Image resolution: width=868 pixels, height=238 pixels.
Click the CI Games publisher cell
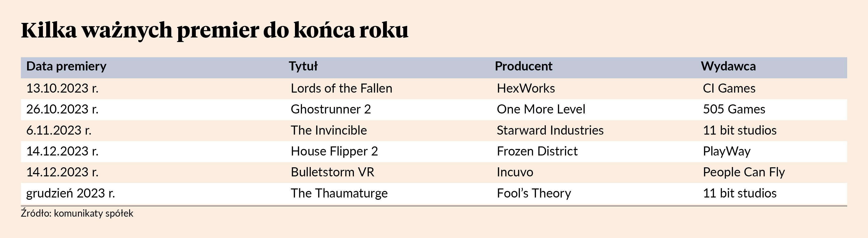point(729,89)
